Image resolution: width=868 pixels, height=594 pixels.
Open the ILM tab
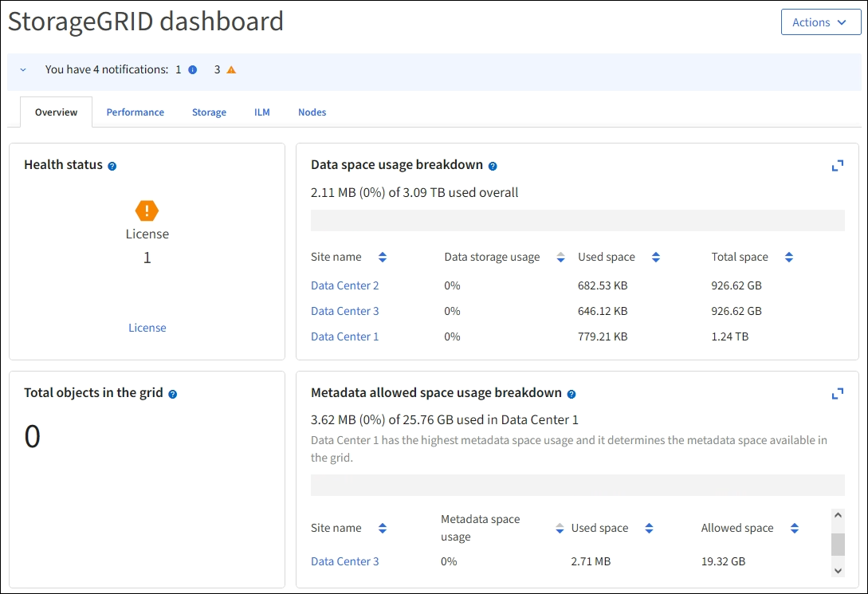click(262, 112)
